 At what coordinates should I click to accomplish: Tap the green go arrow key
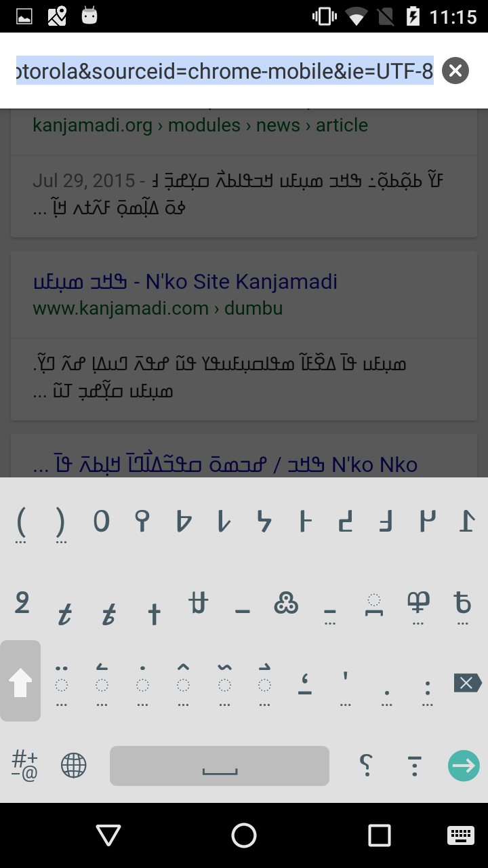(x=464, y=766)
